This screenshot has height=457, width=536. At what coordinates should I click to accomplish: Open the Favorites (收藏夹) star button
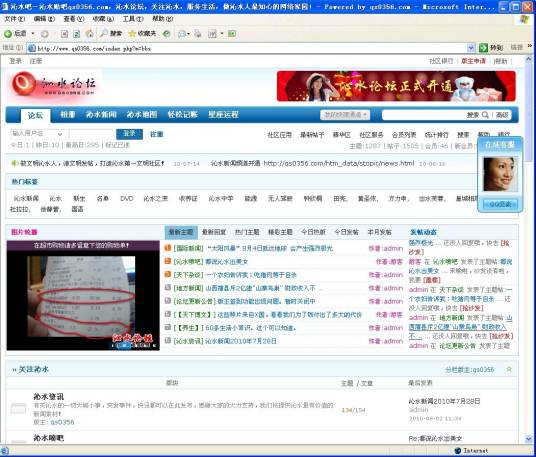point(142,33)
